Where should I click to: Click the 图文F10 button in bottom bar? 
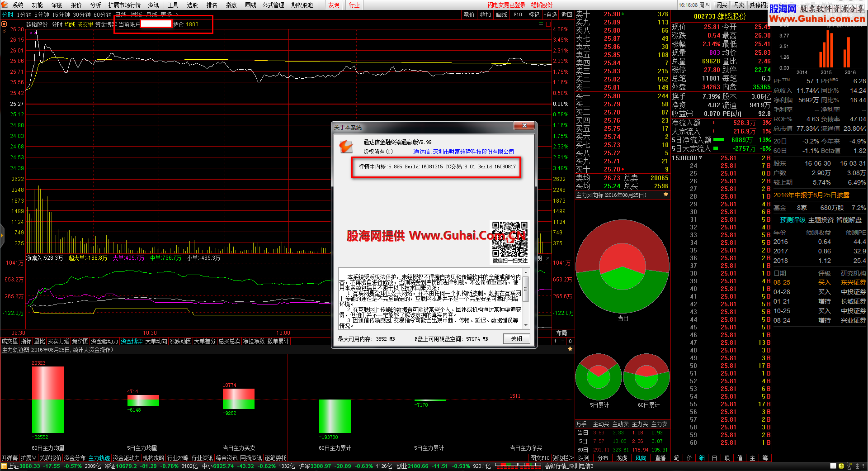coord(540,458)
